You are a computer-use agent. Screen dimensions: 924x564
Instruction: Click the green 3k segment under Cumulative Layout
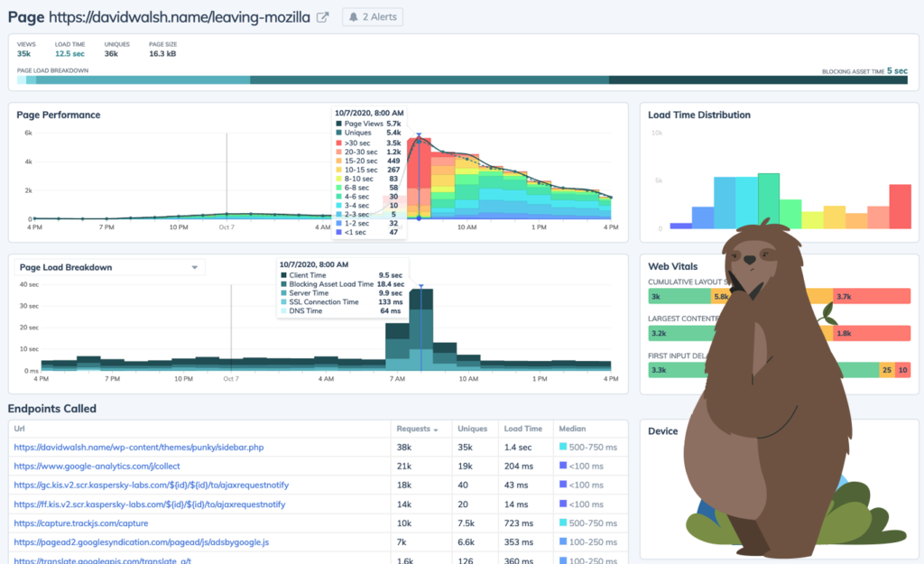679,297
